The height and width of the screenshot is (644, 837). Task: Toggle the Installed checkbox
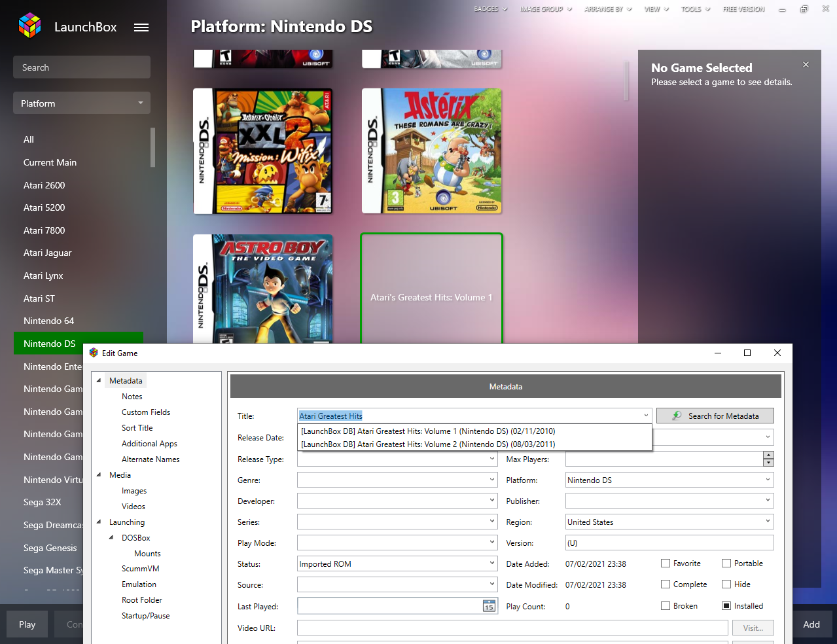pos(726,606)
